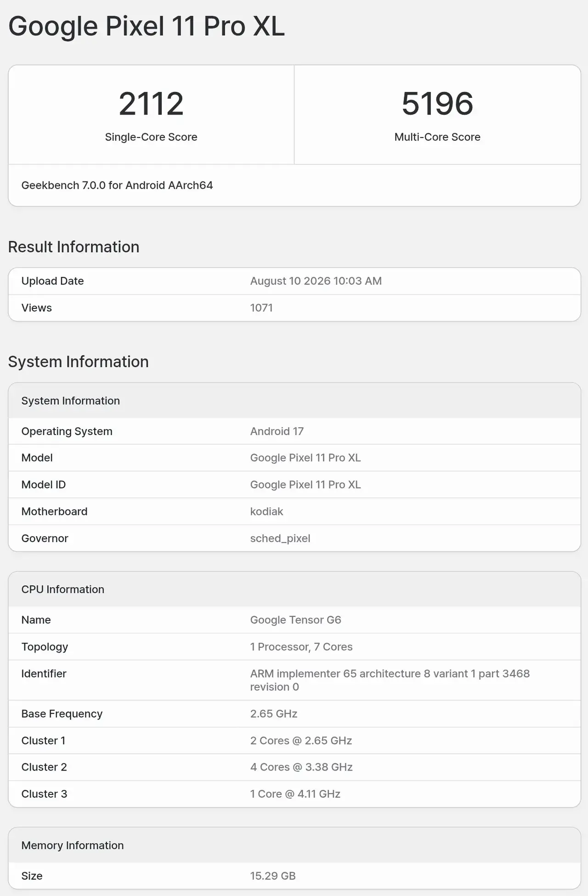
Task: Select the memory size "15.29 GB"
Action: pos(272,876)
